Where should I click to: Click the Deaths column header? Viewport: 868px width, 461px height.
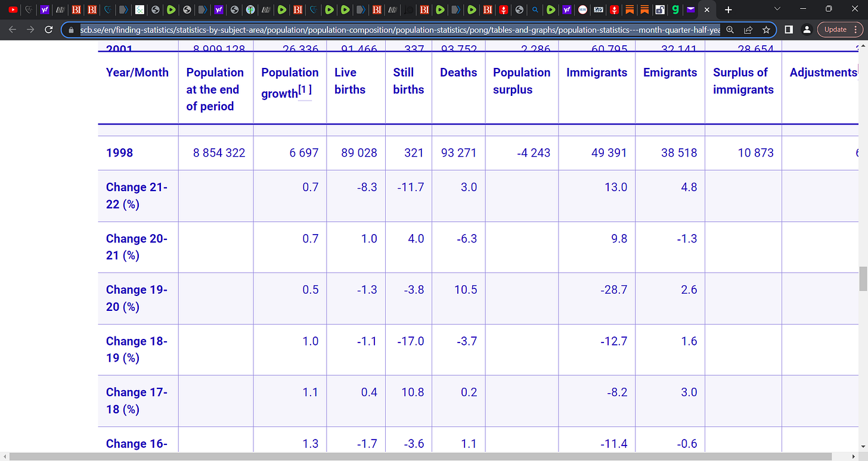458,73
